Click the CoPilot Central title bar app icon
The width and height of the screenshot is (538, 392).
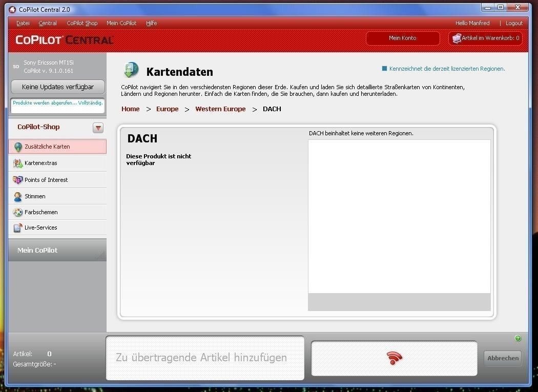tap(12, 9)
